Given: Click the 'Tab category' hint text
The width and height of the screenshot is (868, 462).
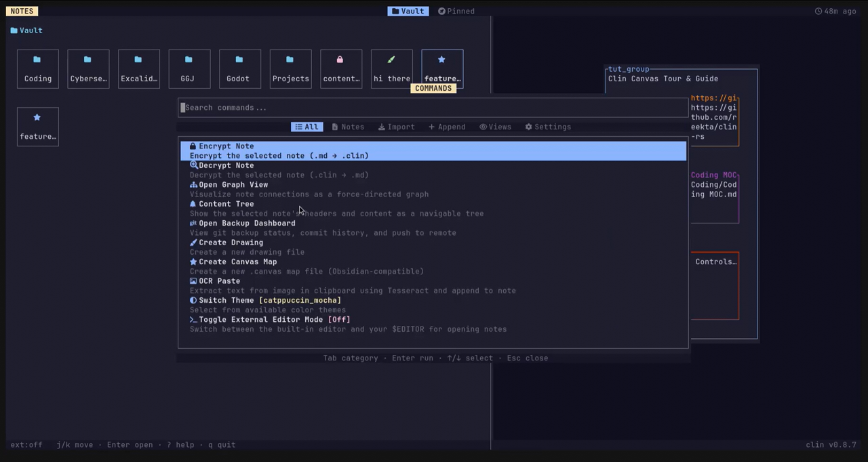Looking at the screenshot, I should (x=351, y=358).
